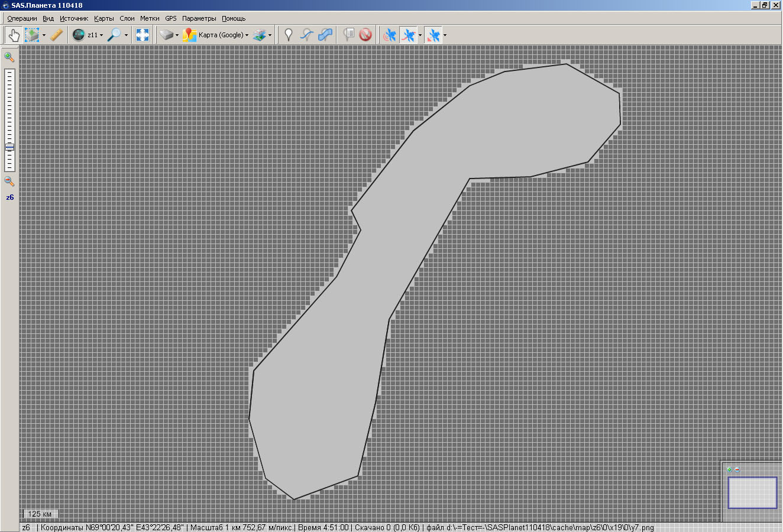Click the zoom out magnifier below slider

click(9, 181)
